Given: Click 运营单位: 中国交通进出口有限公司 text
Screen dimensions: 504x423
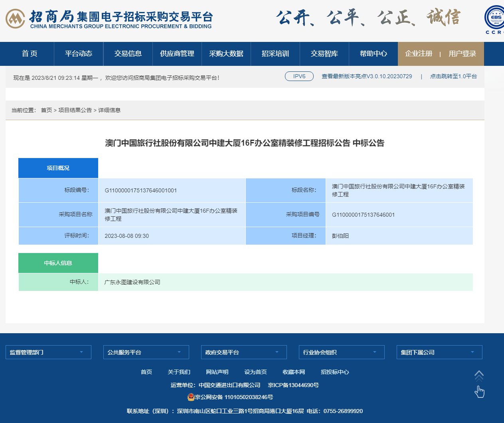Looking at the screenshot, I should pyautogui.click(x=215, y=385).
